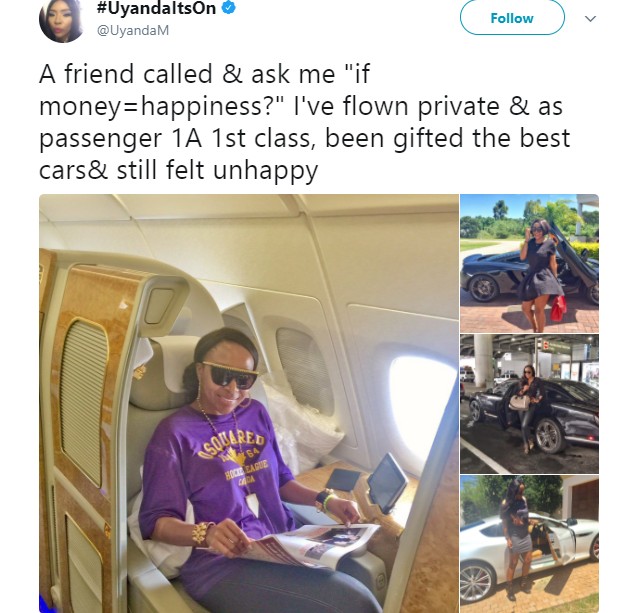Click the red bag in top car photo
638x613 pixels.
[x=557, y=308]
